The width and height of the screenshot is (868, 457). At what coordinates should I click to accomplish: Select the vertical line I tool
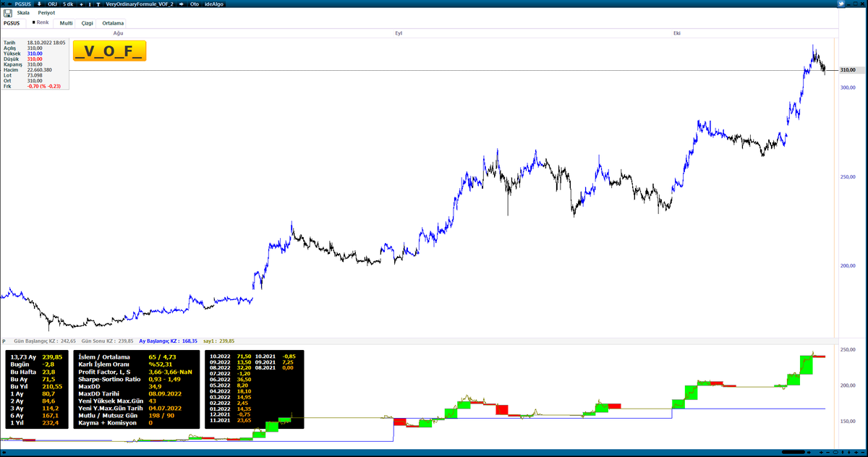pyautogui.click(x=90, y=4)
